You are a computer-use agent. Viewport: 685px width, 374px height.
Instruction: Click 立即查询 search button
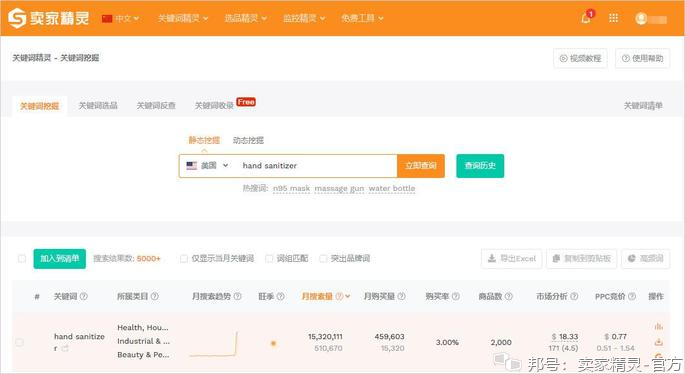pos(421,166)
